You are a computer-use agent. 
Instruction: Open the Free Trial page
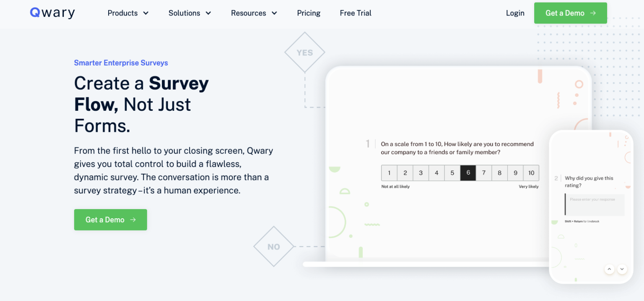click(355, 13)
